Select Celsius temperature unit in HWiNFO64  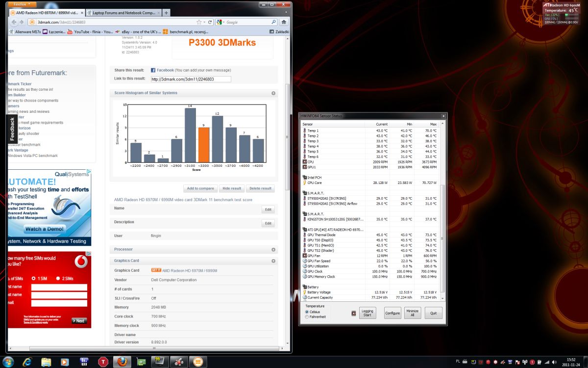coord(307,312)
